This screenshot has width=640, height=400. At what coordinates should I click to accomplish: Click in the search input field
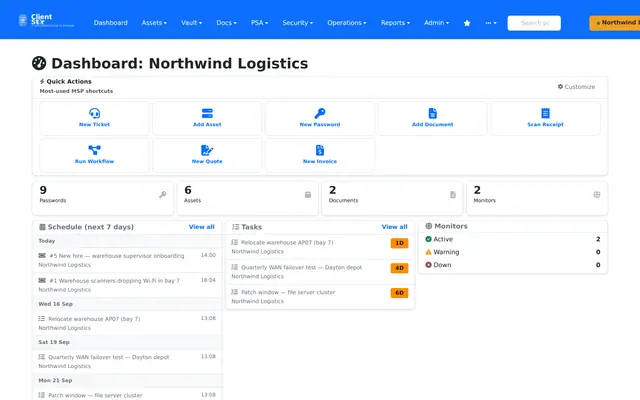(x=534, y=23)
